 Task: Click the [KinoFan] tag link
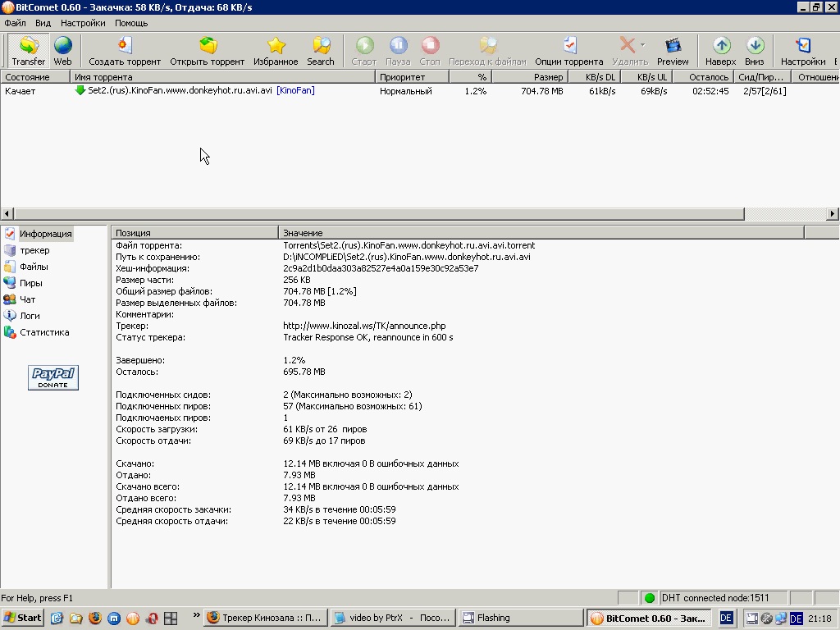click(x=295, y=90)
